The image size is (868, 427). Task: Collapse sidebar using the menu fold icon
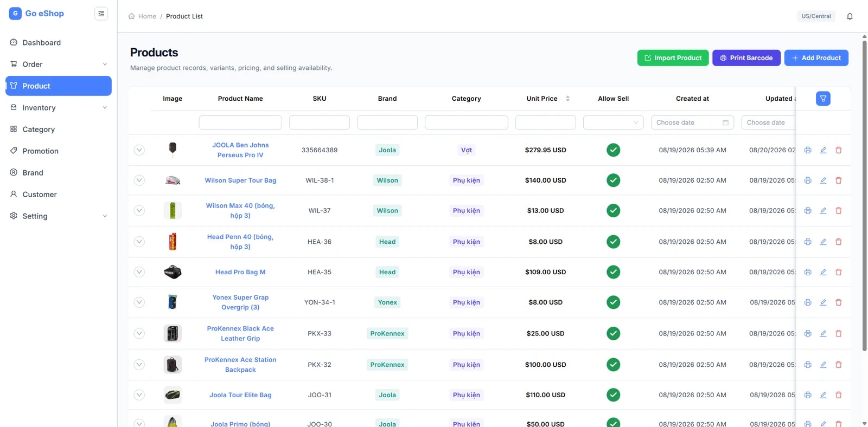(101, 14)
